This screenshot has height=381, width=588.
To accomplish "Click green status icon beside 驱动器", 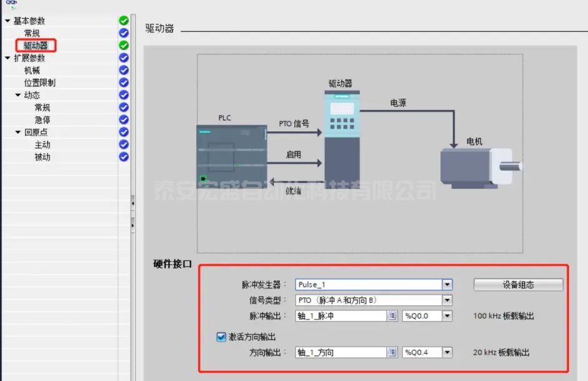I will click(124, 45).
